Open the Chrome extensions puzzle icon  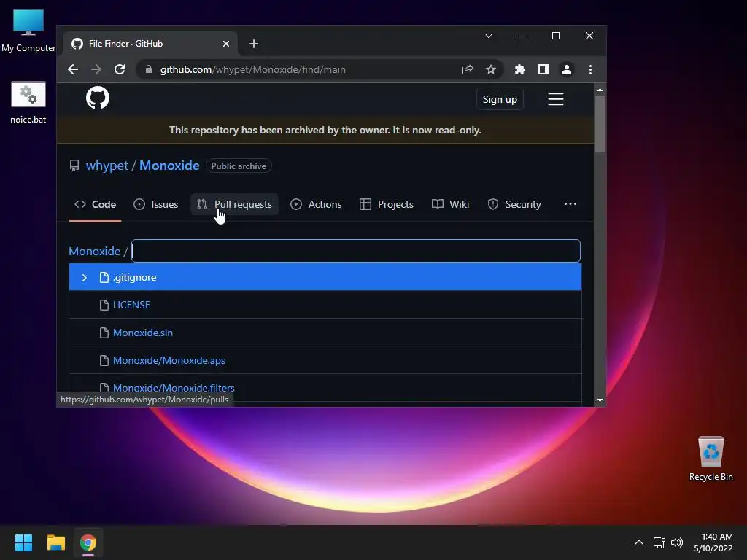pos(519,69)
